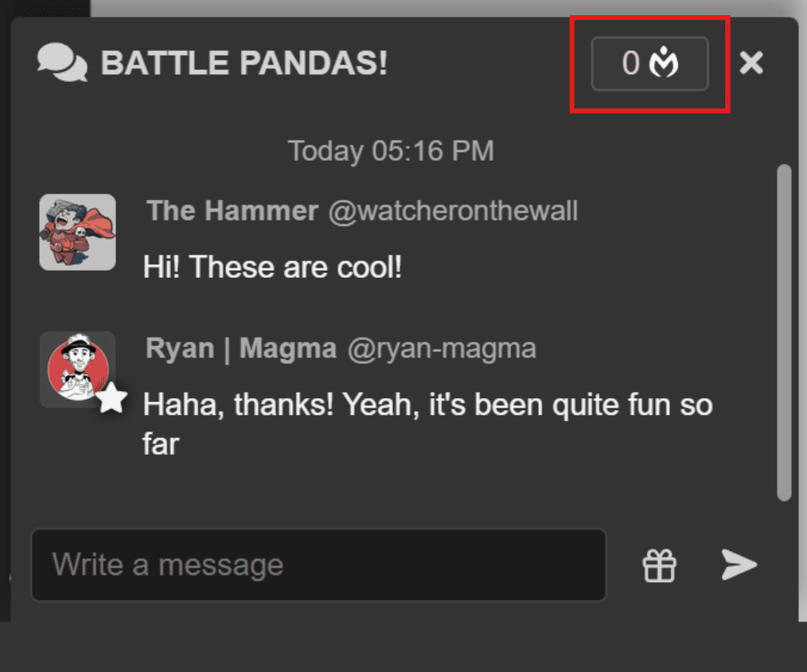Send the message with the paper plane icon
This screenshot has width=807, height=672.
[739, 565]
